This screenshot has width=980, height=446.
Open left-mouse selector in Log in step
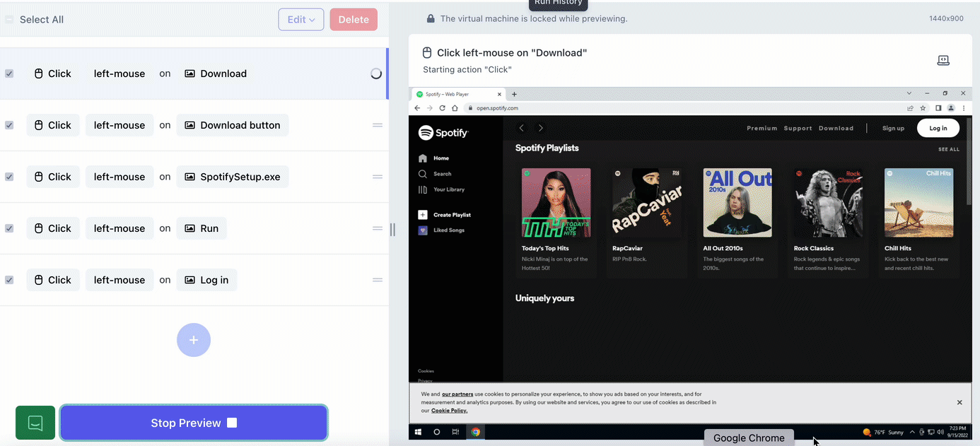point(119,280)
